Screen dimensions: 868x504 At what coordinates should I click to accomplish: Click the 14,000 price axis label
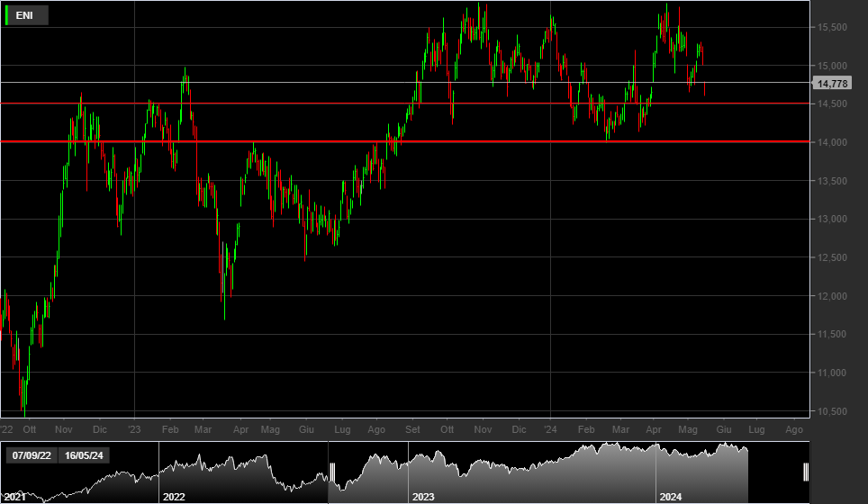[832, 142]
